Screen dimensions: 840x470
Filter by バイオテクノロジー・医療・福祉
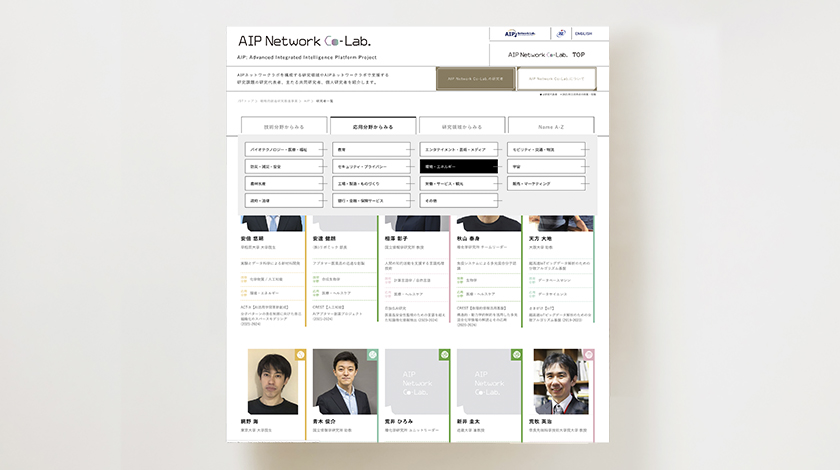(x=284, y=150)
